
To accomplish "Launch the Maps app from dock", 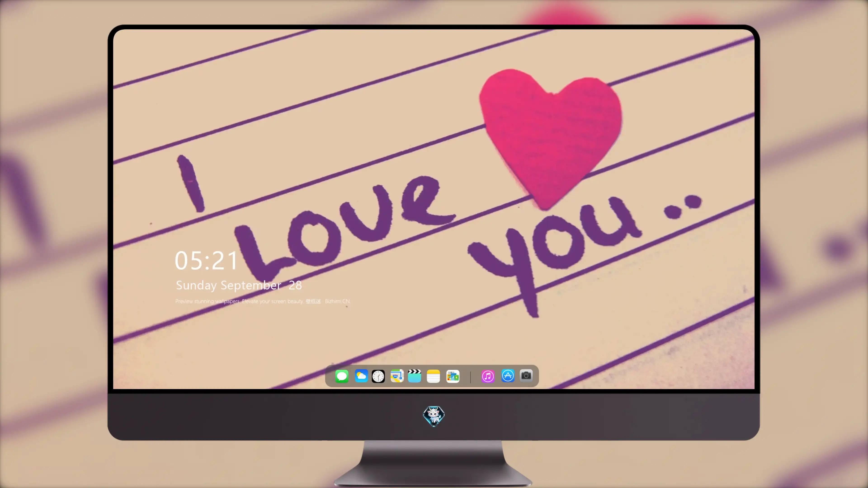I will click(397, 376).
